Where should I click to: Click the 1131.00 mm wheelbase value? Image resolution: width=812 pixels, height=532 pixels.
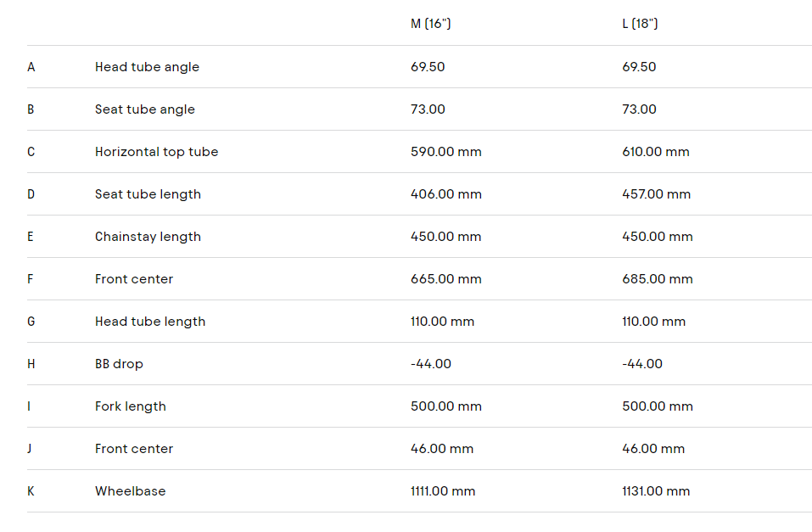(656, 491)
